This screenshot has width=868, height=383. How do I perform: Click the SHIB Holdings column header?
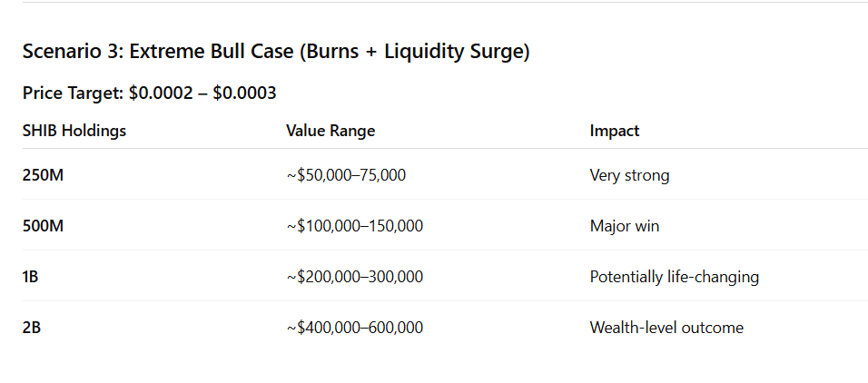(x=74, y=131)
